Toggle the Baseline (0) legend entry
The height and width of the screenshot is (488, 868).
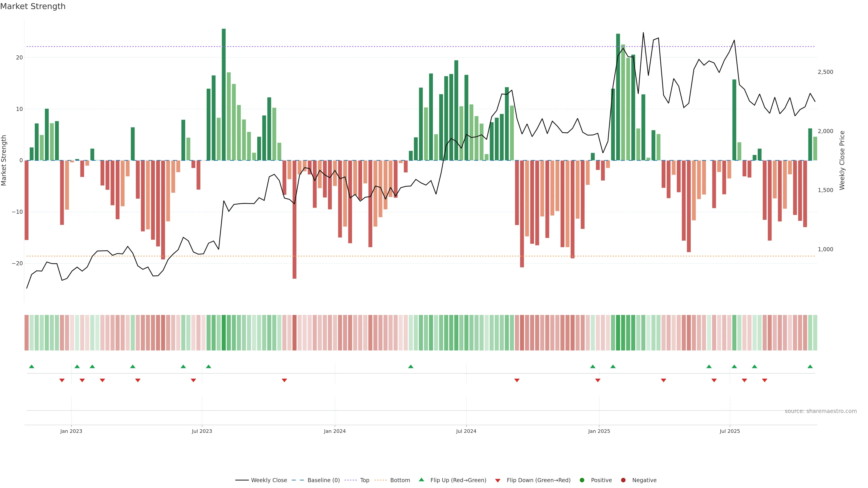point(323,480)
